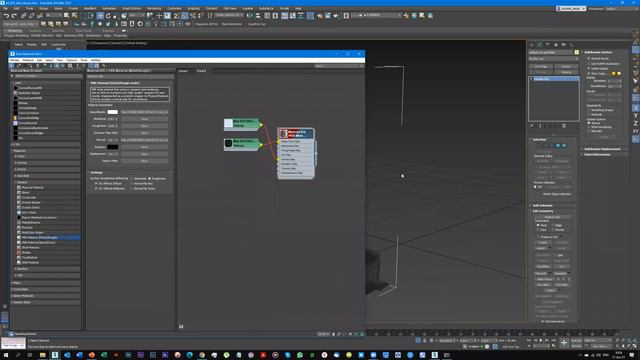The image size is (640, 360).
Task: Click Opacity Map None button
Action: [x=144, y=161]
